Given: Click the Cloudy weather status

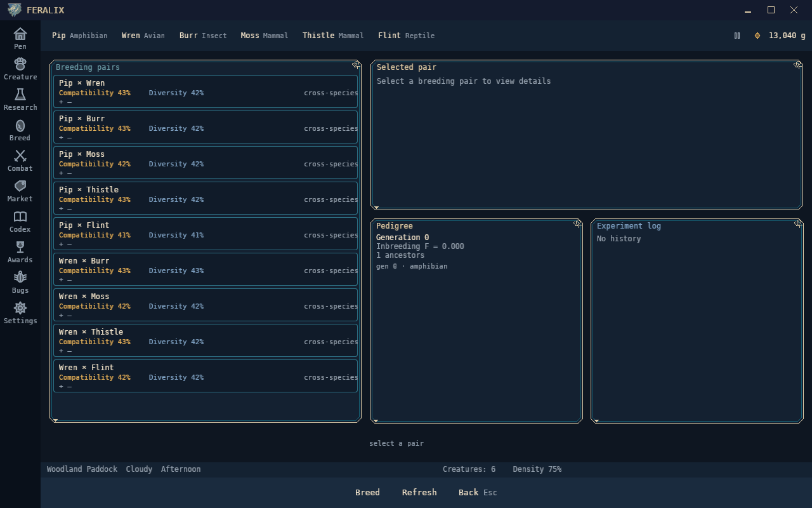Looking at the screenshot, I should point(139,469).
